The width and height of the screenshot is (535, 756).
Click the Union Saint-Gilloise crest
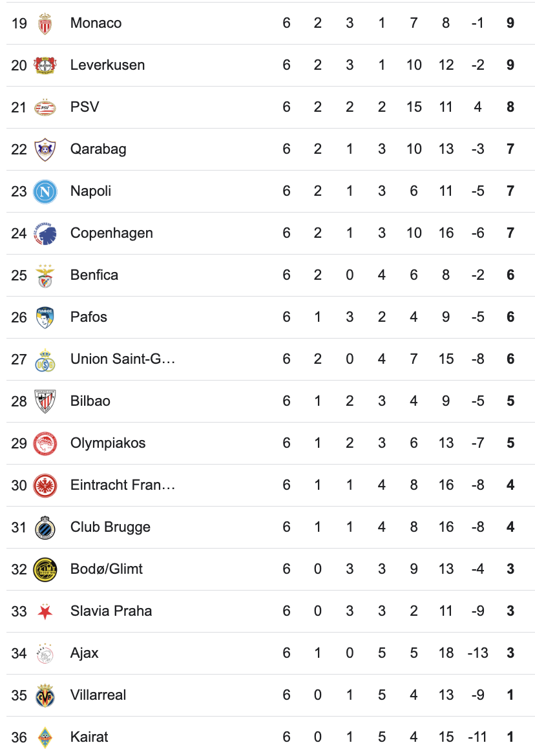coord(45,359)
